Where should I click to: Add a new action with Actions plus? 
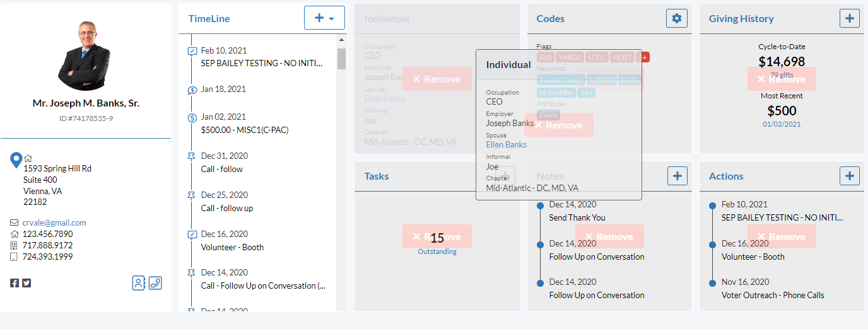(850, 176)
